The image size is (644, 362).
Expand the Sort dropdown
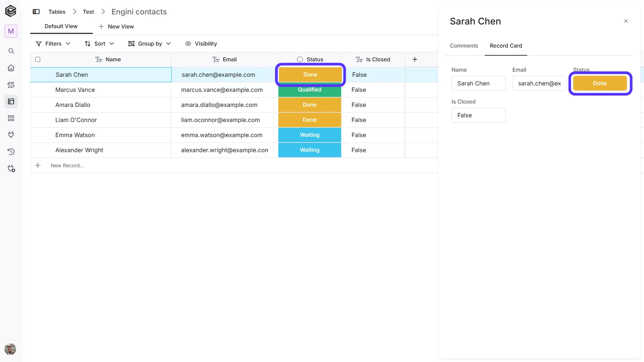pyautogui.click(x=100, y=44)
